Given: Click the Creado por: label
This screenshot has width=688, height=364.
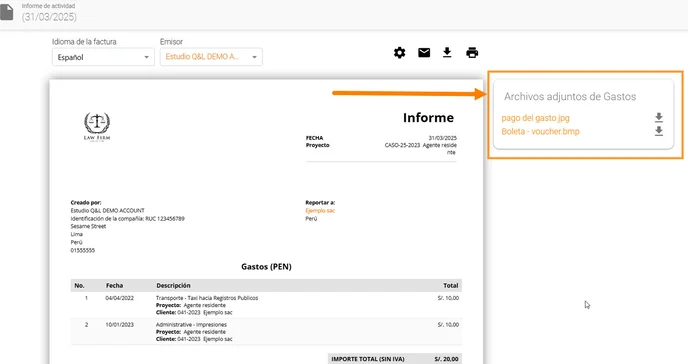Looking at the screenshot, I should point(86,203).
